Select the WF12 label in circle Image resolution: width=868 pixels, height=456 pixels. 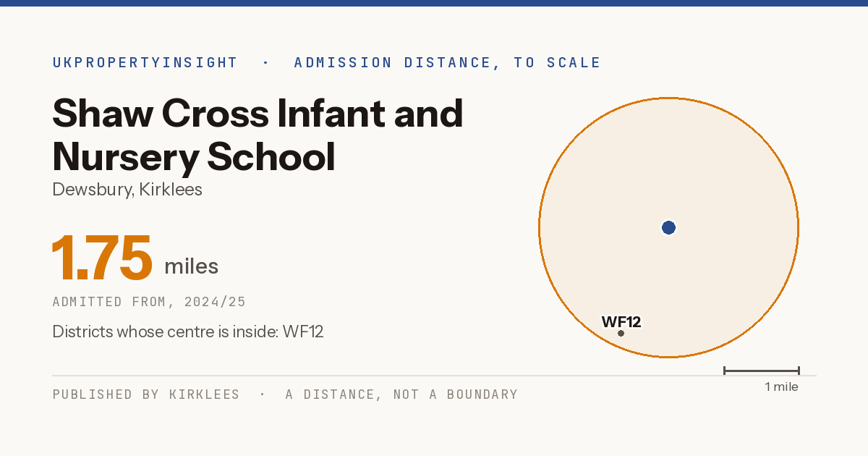pyautogui.click(x=621, y=322)
